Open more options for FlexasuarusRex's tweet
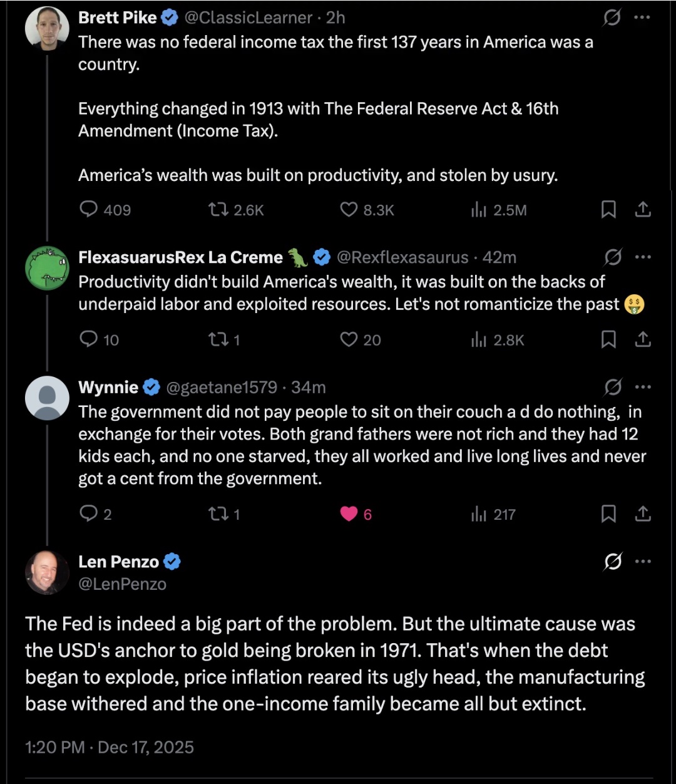The image size is (676, 784). (643, 257)
